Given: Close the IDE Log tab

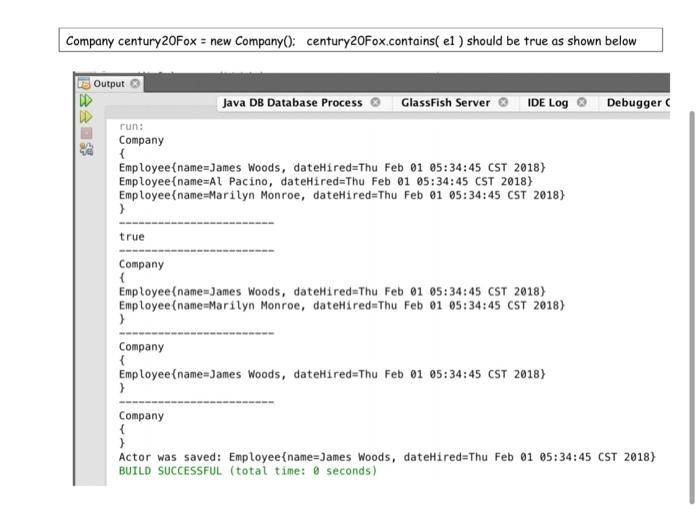Looking at the screenshot, I should (x=581, y=102).
